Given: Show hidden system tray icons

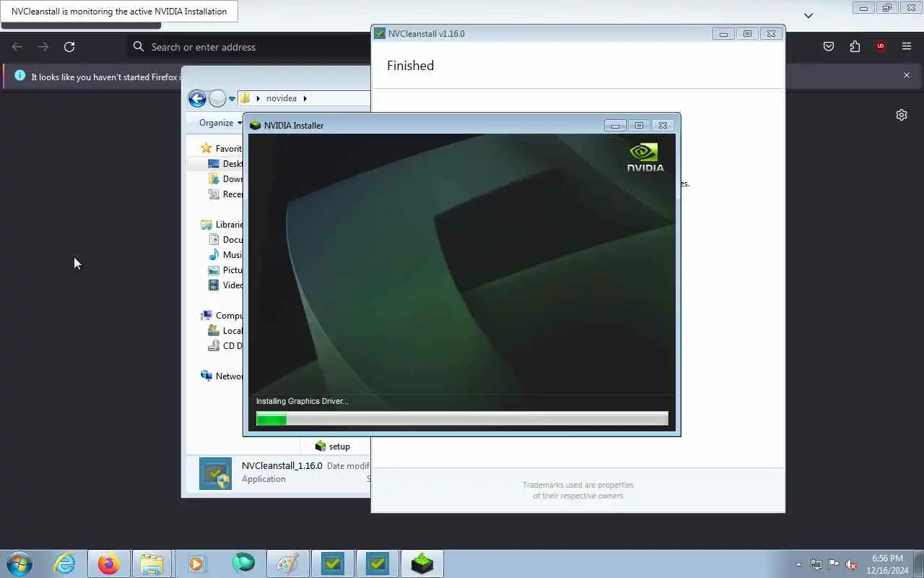Looking at the screenshot, I should 798,564.
